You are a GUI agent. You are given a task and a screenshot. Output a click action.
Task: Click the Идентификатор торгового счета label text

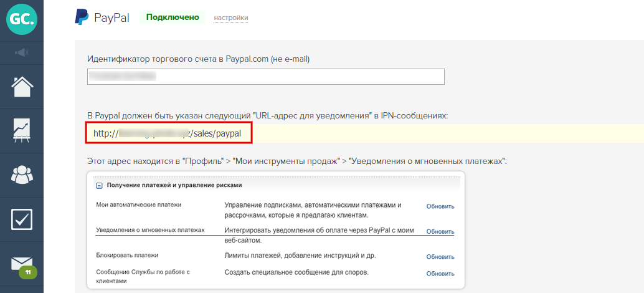click(199, 59)
